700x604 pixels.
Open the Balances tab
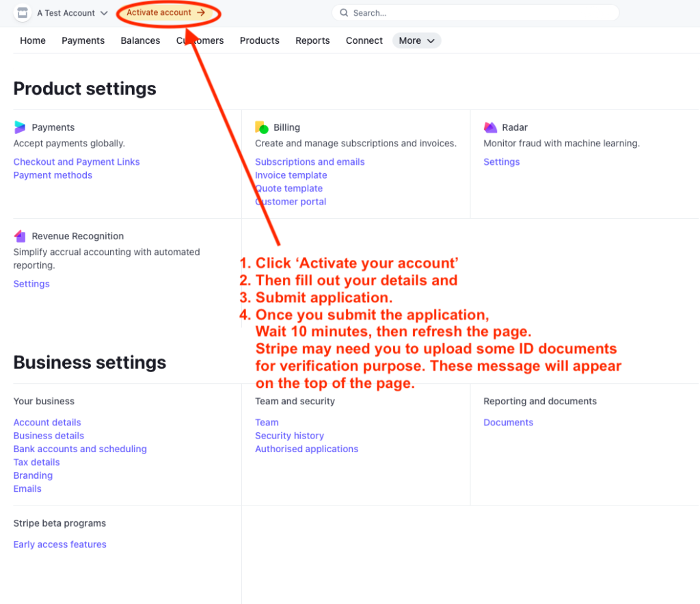[140, 40]
